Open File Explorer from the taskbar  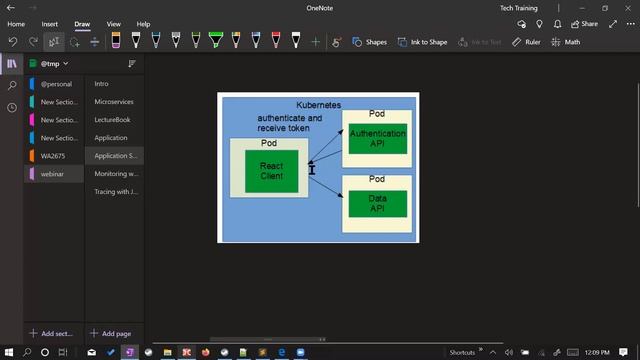tap(167, 352)
